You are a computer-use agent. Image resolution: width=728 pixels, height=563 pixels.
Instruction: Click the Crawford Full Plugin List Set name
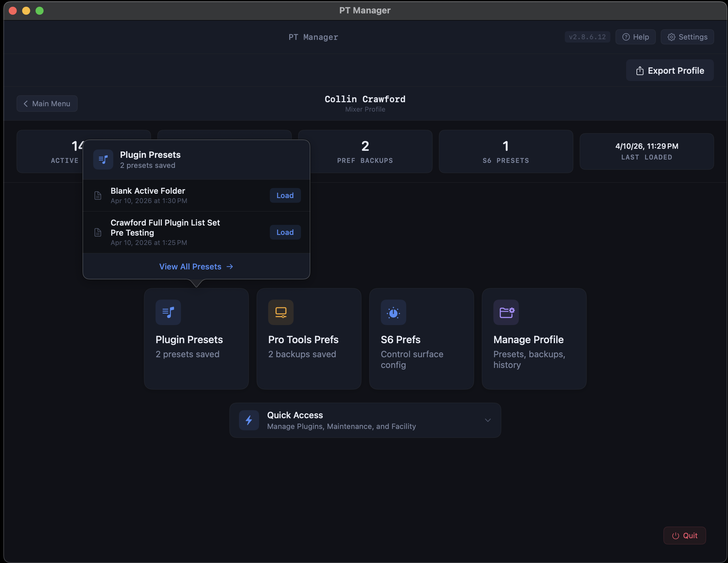165,228
